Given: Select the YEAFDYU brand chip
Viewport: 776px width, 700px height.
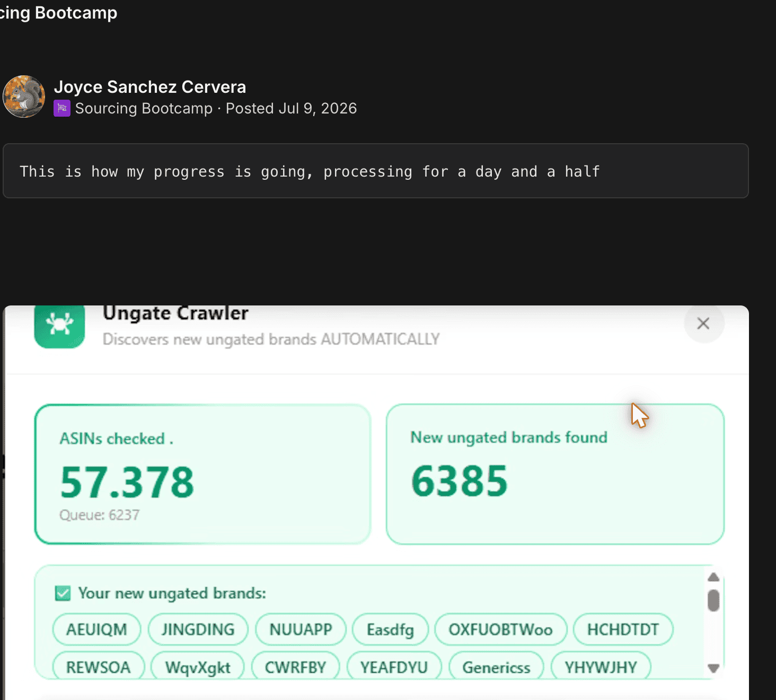Looking at the screenshot, I should click(394, 666).
